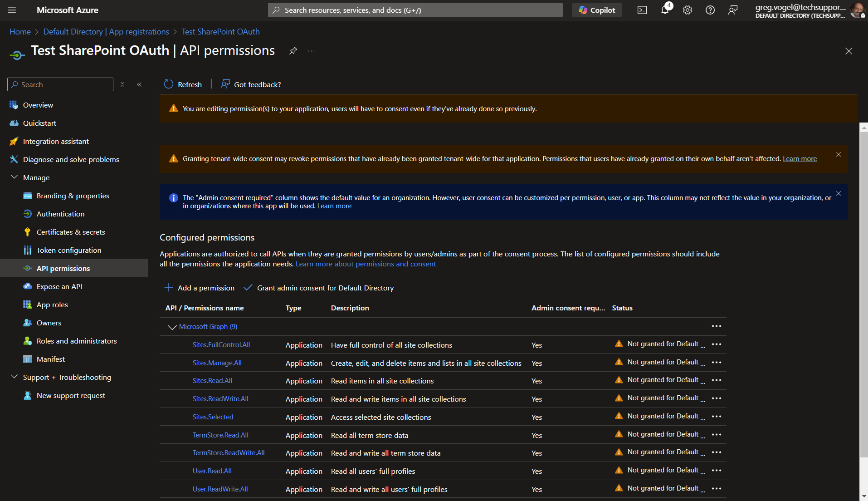Select Expose an API in sidebar

pos(59,286)
